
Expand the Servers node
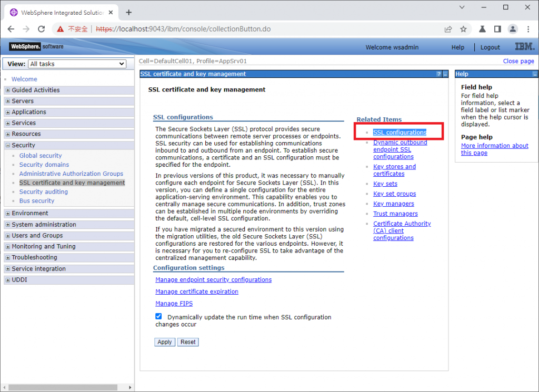point(8,101)
